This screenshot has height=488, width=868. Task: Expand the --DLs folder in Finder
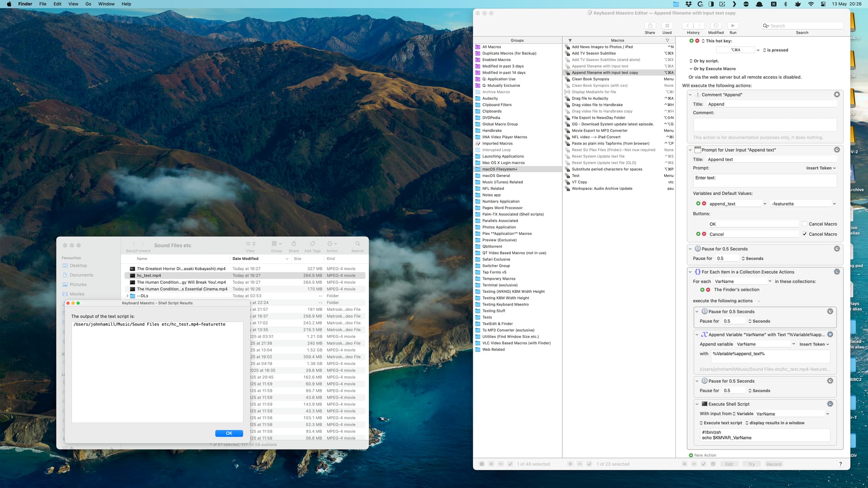[x=127, y=296]
